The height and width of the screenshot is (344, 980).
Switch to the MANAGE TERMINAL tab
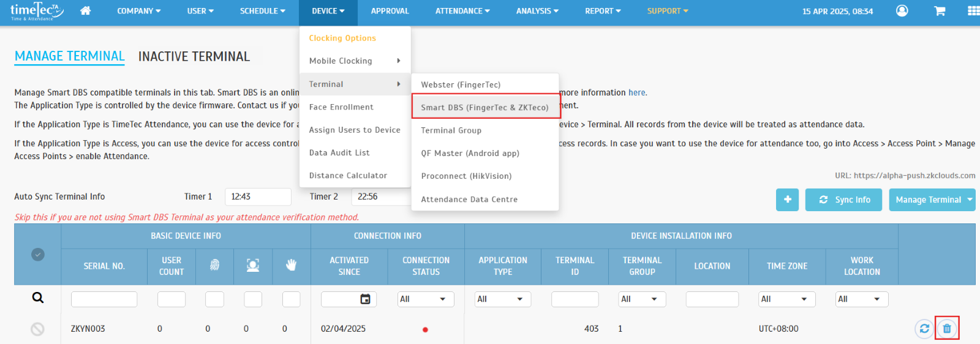coord(70,56)
